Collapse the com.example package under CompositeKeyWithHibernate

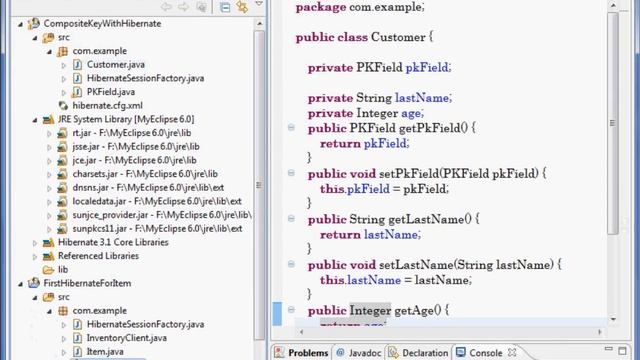49,52
